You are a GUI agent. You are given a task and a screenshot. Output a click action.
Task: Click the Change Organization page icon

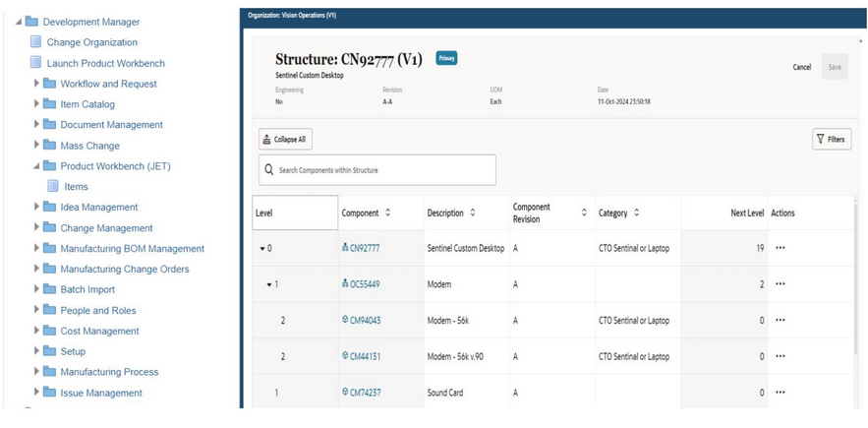pyautogui.click(x=35, y=42)
